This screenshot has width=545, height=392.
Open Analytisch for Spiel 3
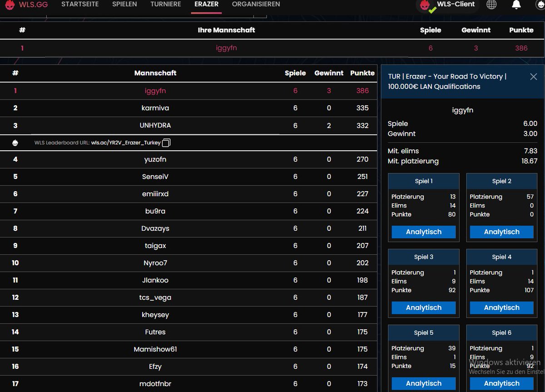coord(424,308)
